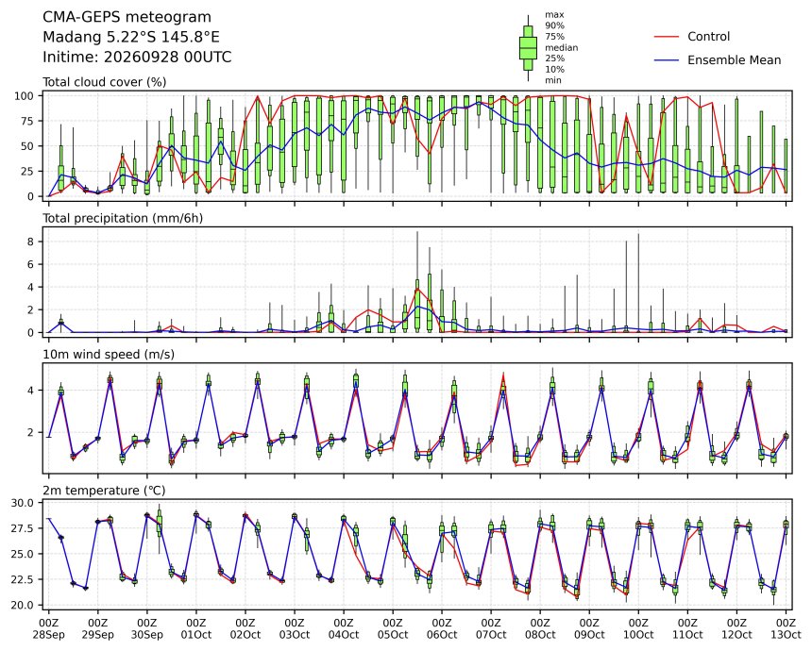Click the 00Z 06Oct time axis label
The height and width of the screenshot is (651, 812).
442,628
